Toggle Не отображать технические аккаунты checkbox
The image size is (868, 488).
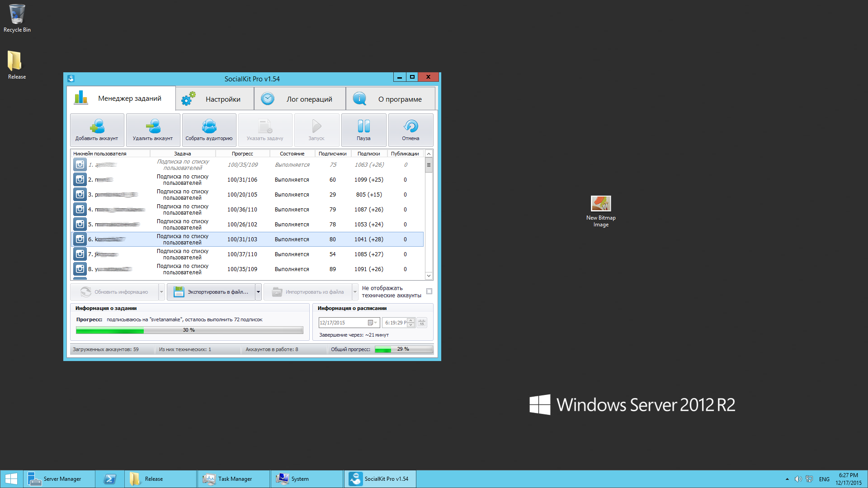click(429, 291)
